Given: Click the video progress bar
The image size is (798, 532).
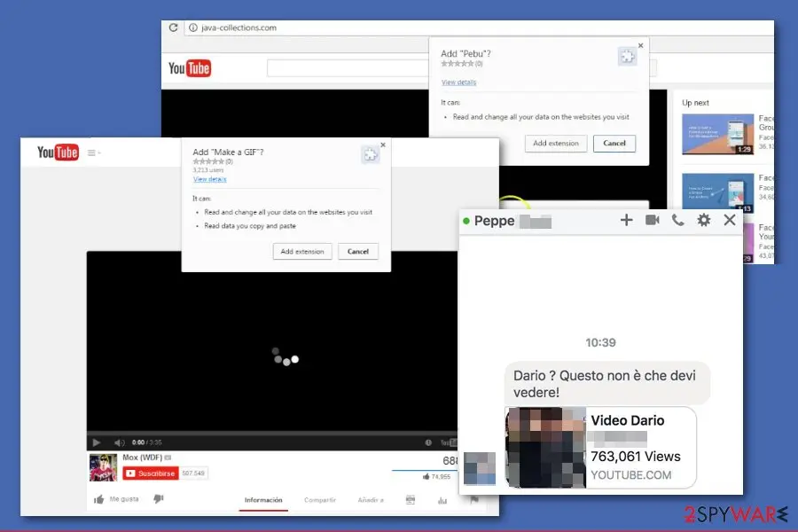Looking at the screenshot, I should pos(272,434).
